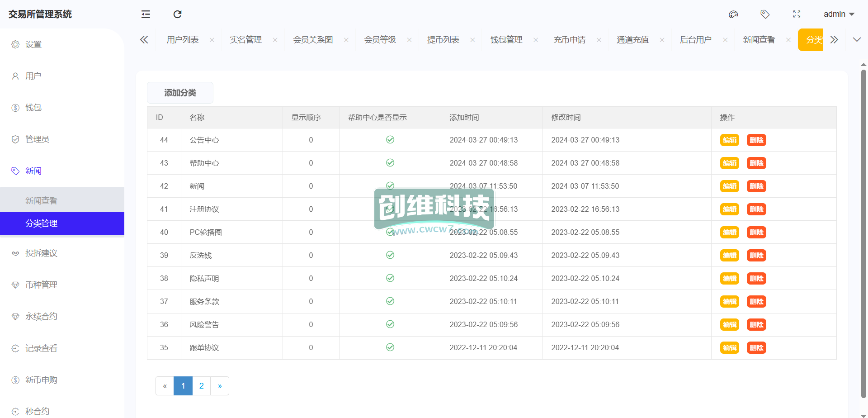Expand the 币种管理 sidebar menu
Screen dimensions: 868x418
(41, 285)
